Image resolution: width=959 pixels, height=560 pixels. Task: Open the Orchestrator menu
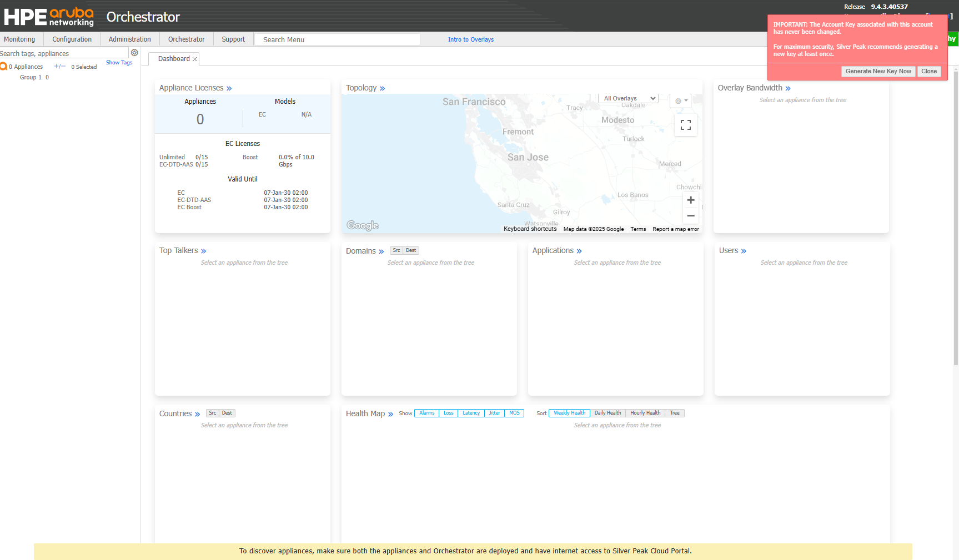pos(187,39)
